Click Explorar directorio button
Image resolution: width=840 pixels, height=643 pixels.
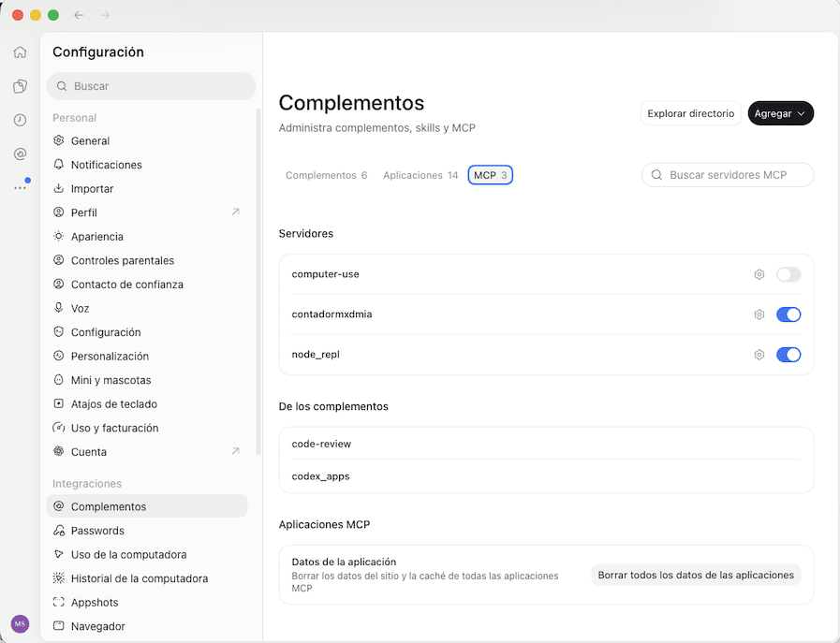point(690,113)
